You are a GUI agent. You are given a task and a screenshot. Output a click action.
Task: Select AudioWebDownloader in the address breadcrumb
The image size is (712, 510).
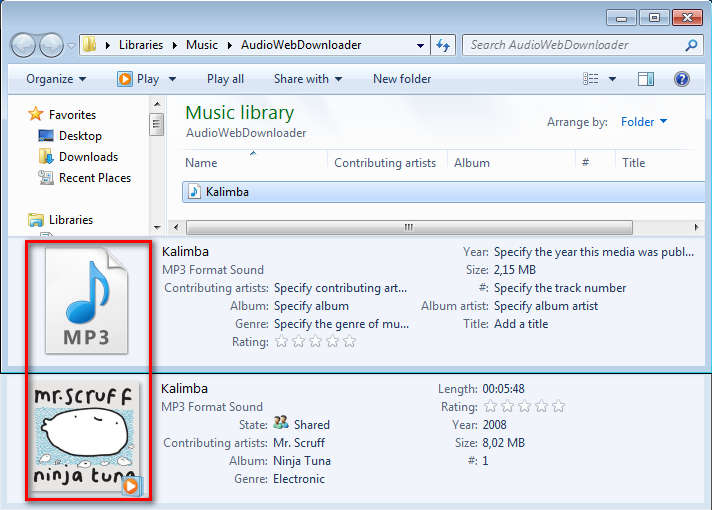coord(301,45)
